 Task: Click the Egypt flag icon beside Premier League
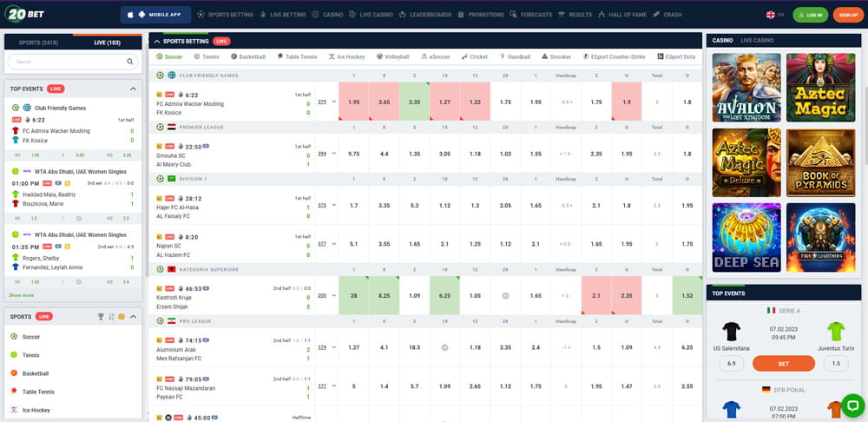[172, 128]
